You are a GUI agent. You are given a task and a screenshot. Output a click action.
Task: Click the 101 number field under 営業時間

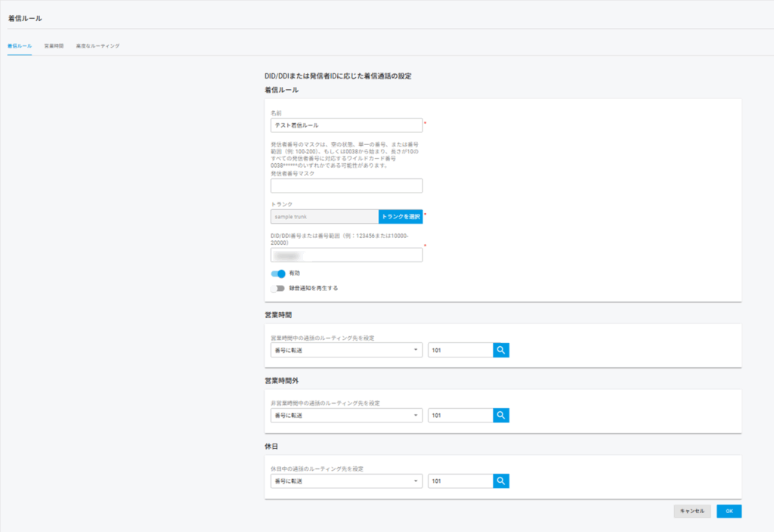coord(460,350)
